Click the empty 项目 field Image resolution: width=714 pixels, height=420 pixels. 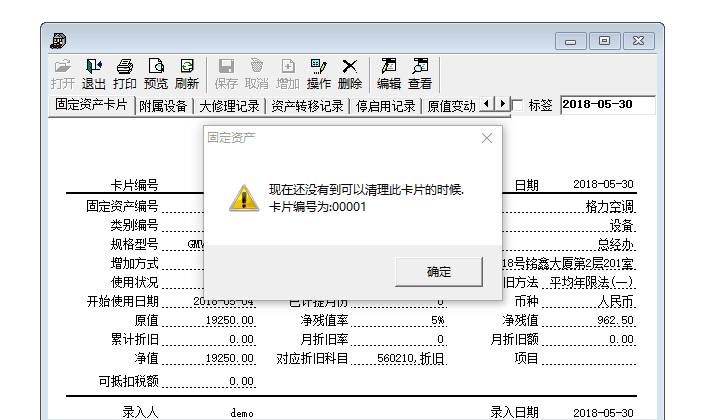click(x=588, y=359)
